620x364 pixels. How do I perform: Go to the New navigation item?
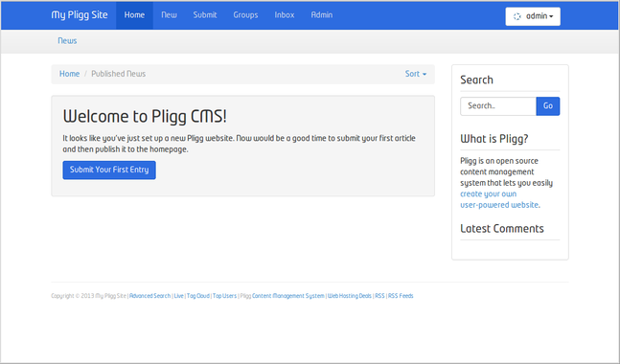coord(169,15)
